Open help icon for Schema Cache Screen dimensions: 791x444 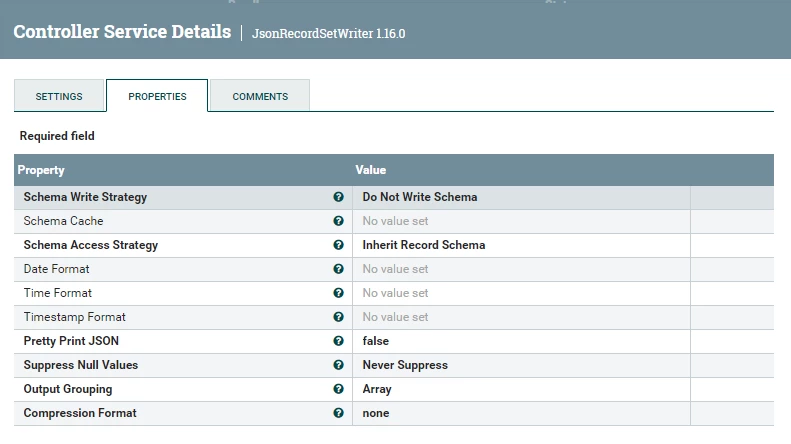(x=338, y=221)
